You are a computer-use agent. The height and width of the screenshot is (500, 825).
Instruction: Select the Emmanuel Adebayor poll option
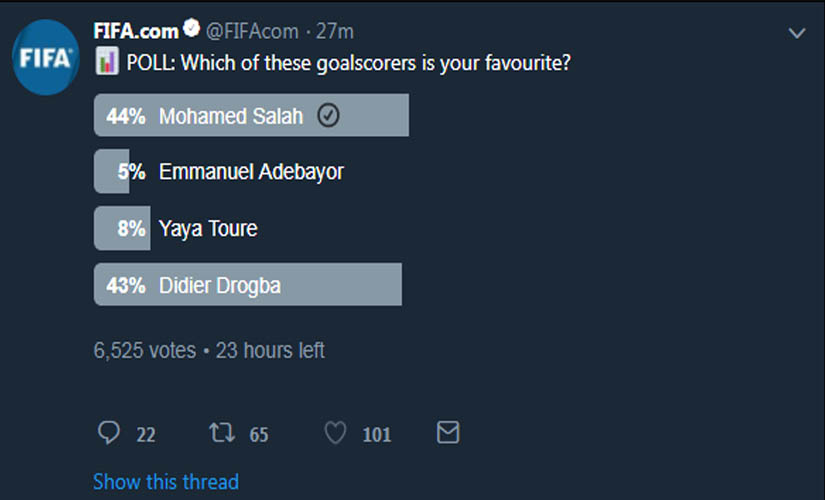(x=251, y=172)
